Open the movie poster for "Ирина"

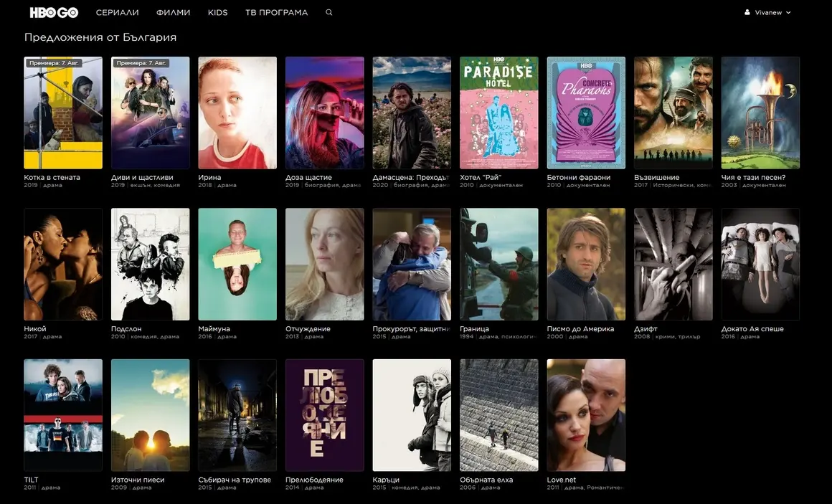237,113
